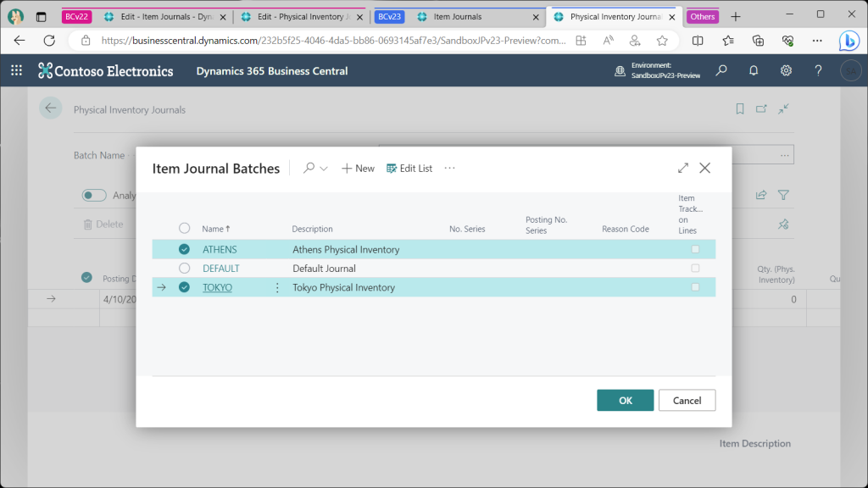The width and height of the screenshot is (868, 488).
Task: Open the settings gear menu
Action: pos(786,70)
